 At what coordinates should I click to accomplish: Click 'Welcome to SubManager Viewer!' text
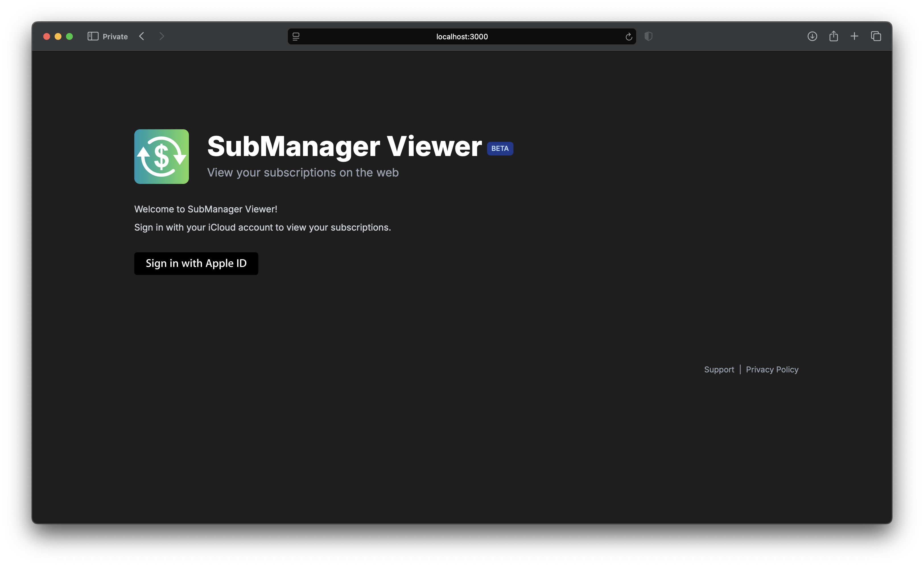(206, 209)
